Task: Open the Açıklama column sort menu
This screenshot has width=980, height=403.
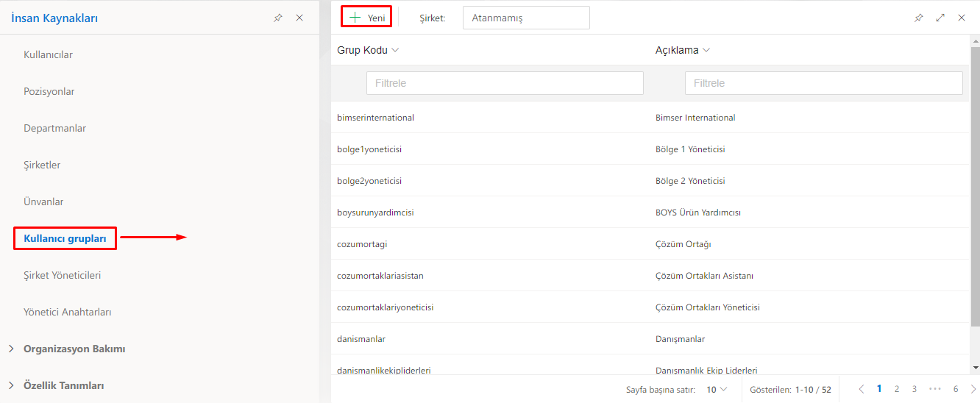Action: pos(706,50)
